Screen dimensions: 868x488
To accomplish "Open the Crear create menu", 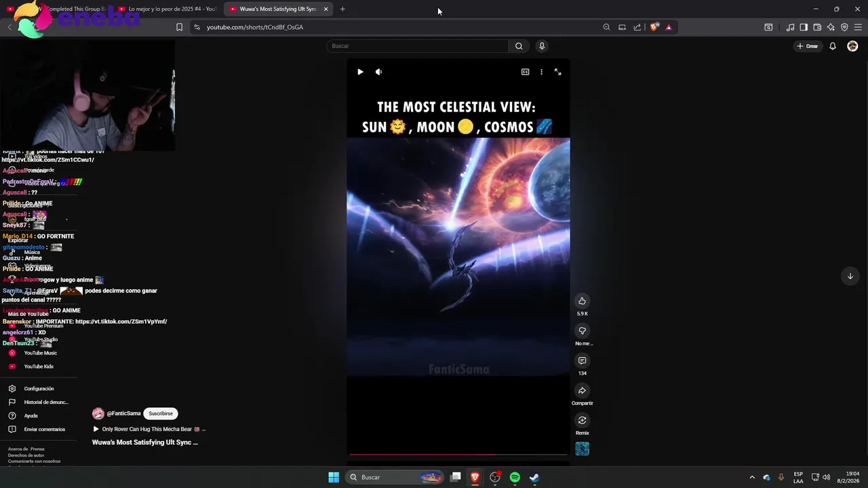I will pos(807,46).
